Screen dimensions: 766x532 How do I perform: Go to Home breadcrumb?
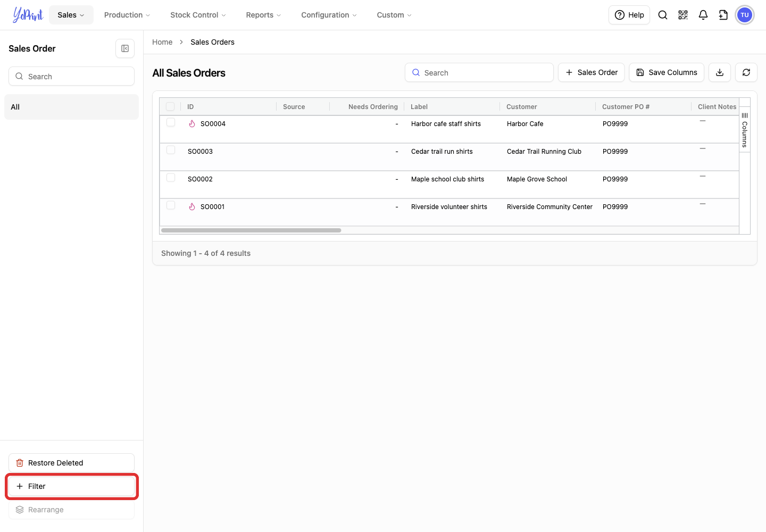click(162, 42)
